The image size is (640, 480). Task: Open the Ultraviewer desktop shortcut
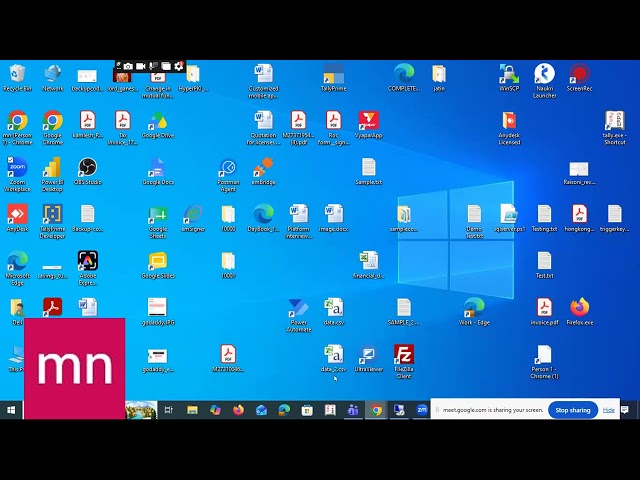(369, 358)
